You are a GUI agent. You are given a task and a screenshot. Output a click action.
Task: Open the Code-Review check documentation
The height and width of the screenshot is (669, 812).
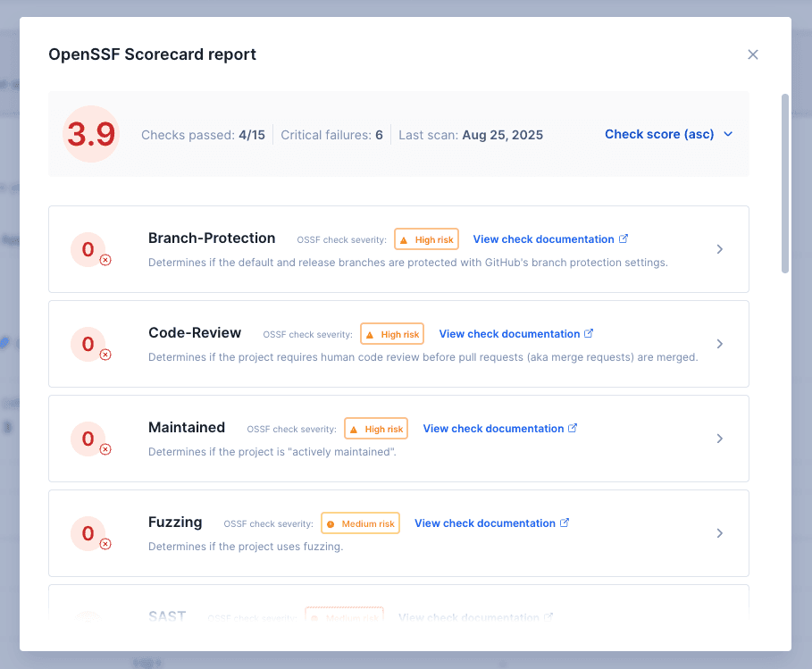[x=509, y=333]
